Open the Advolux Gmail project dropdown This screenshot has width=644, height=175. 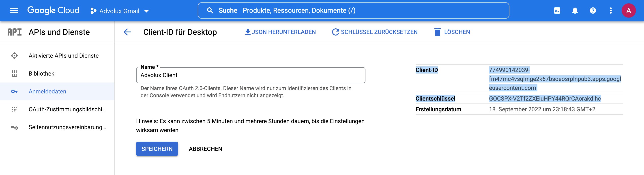pyautogui.click(x=120, y=11)
